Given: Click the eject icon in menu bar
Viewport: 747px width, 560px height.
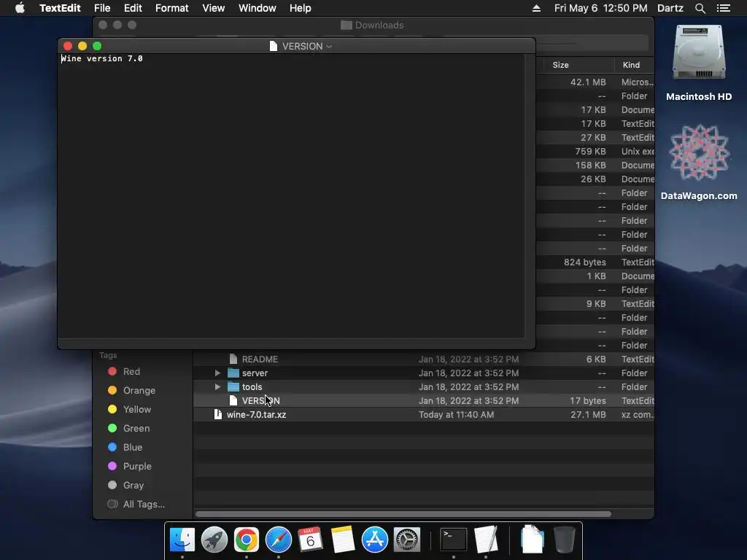Looking at the screenshot, I should 536,8.
